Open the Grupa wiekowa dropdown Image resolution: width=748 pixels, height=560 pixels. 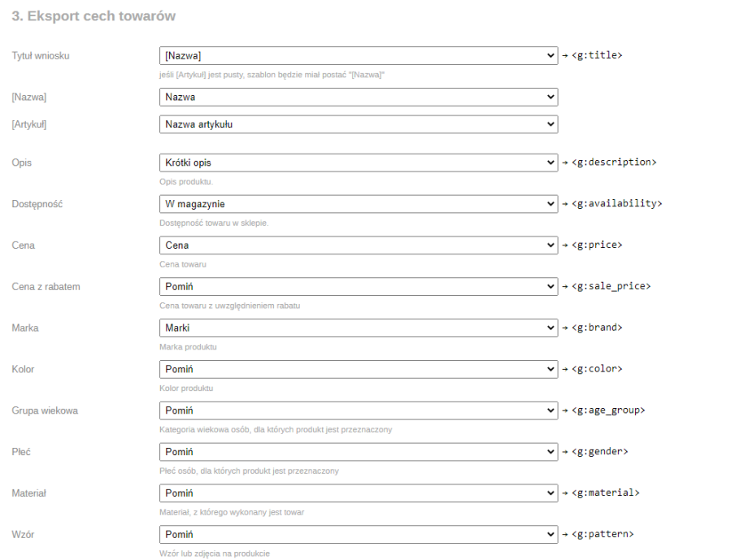(x=359, y=410)
